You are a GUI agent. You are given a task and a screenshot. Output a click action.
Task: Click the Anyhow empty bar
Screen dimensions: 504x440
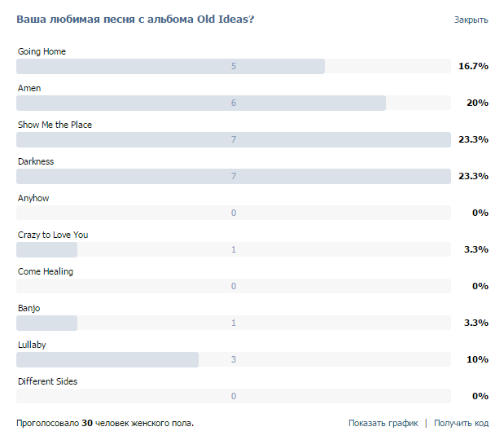click(x=234, y=213)
